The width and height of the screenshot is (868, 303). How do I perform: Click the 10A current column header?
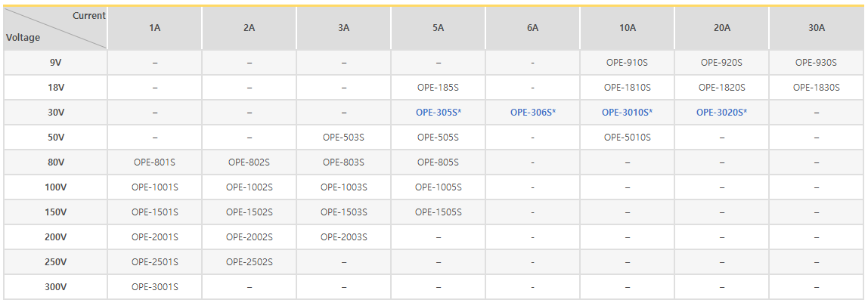pos(627,28)
